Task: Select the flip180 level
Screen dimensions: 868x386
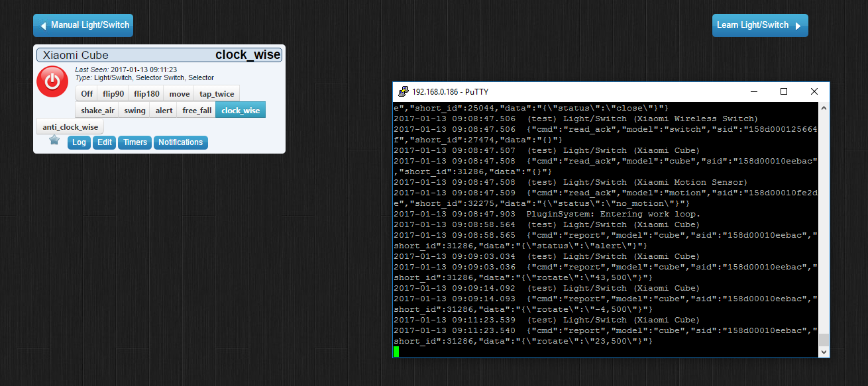Action: pyautogui.click(x=146, y=94)
